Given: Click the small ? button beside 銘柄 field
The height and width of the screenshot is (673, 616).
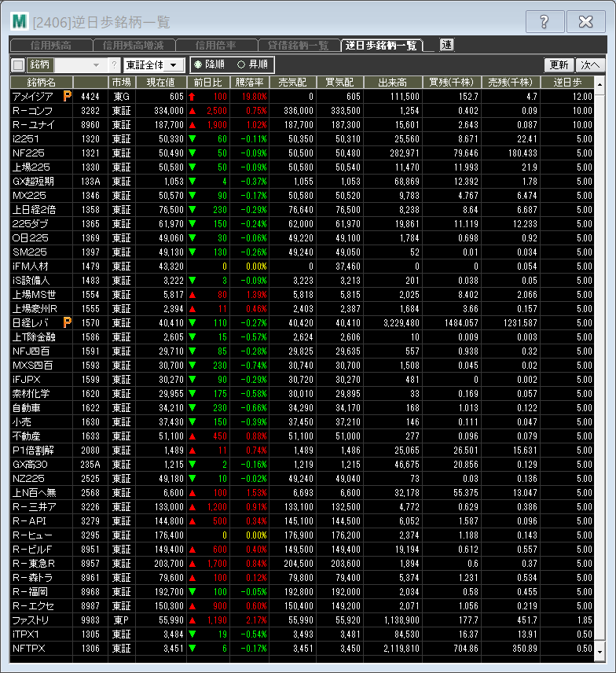Looking at the screenshot, I should pyautogui.click(x=114, y=65).
